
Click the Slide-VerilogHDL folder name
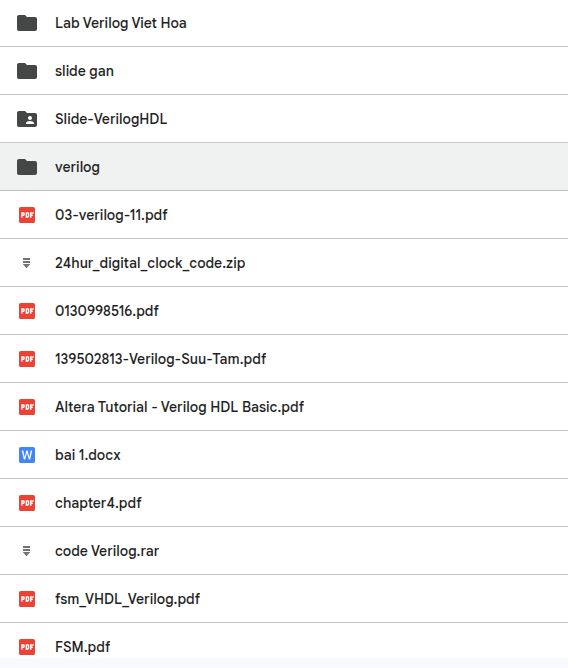pos(111,119)
